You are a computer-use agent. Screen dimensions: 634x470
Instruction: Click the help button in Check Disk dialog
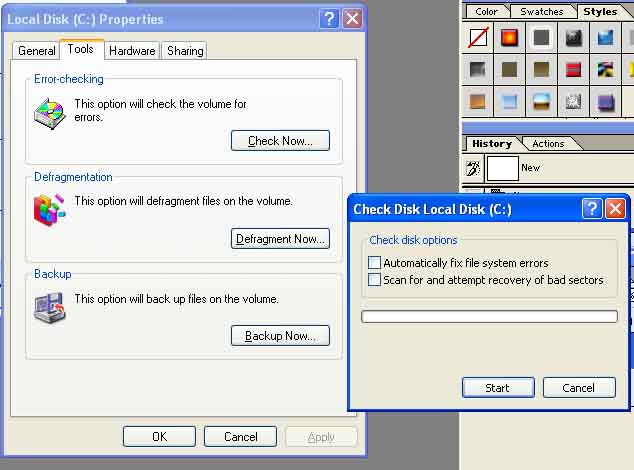pyautogui.click(x=592, y=209)
